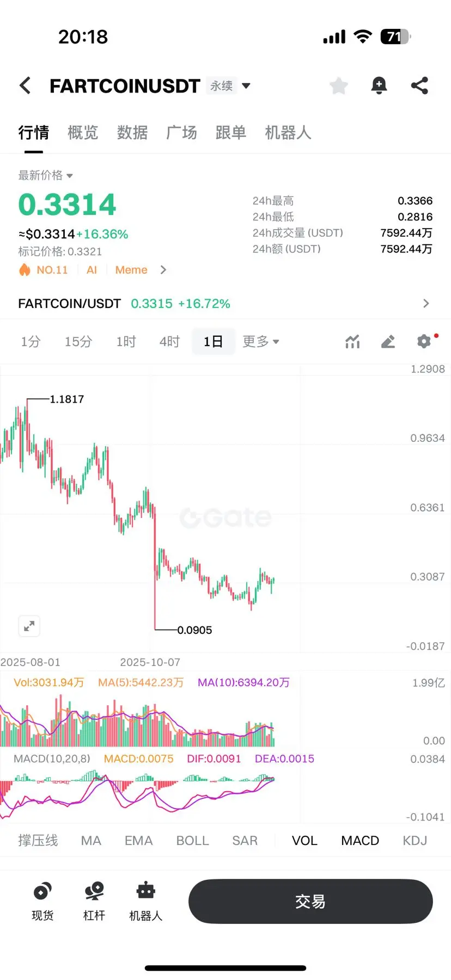Select the 4时 timeframe tab

pyautogui.click(x=169, y=342)
